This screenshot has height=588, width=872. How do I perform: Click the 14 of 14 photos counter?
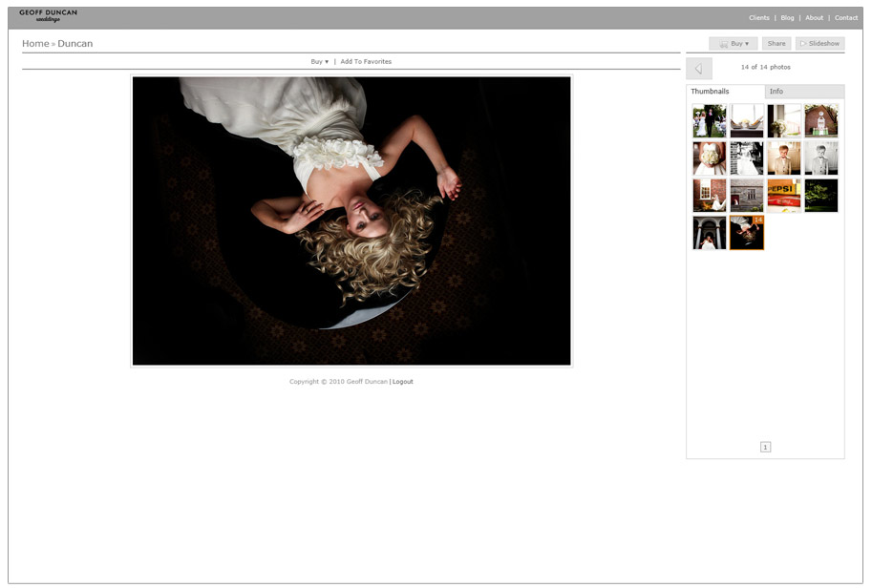[765, 67]
